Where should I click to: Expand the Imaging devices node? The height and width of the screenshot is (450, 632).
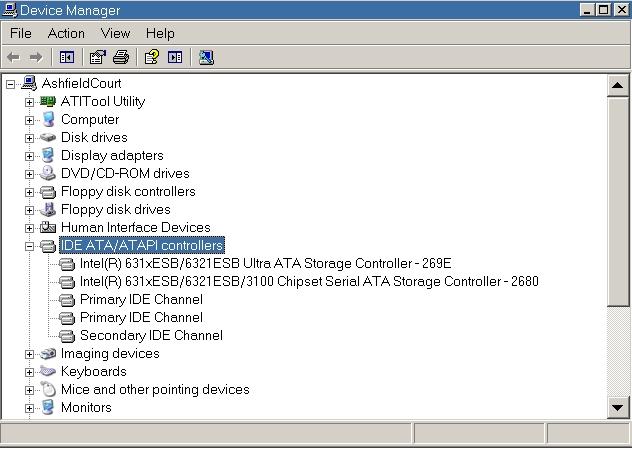(29, 354)
